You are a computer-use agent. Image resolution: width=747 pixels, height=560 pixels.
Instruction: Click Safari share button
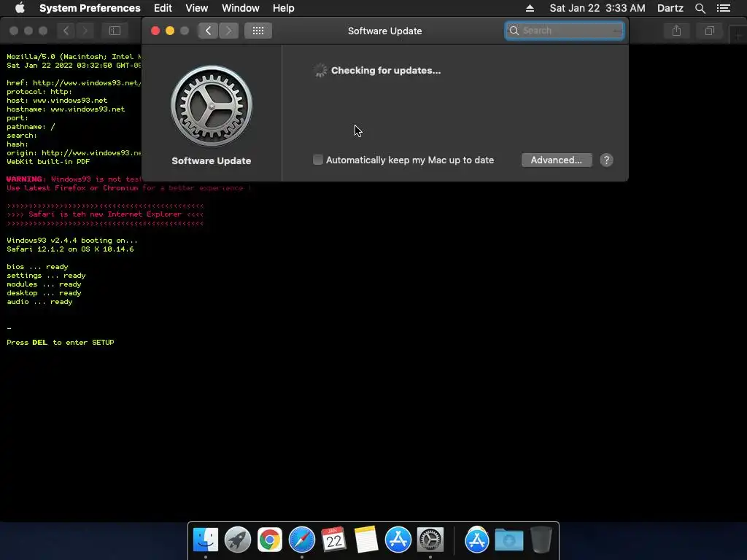[676, 31]
